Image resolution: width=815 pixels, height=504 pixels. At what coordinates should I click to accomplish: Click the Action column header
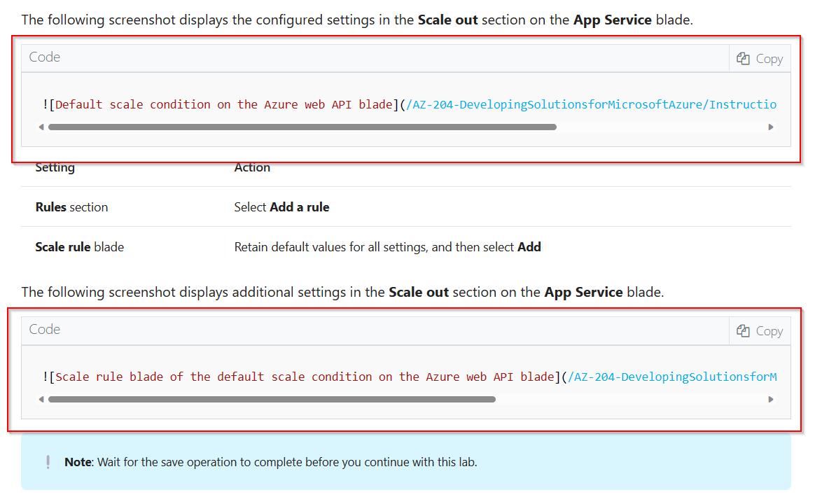tap(252, 167)
